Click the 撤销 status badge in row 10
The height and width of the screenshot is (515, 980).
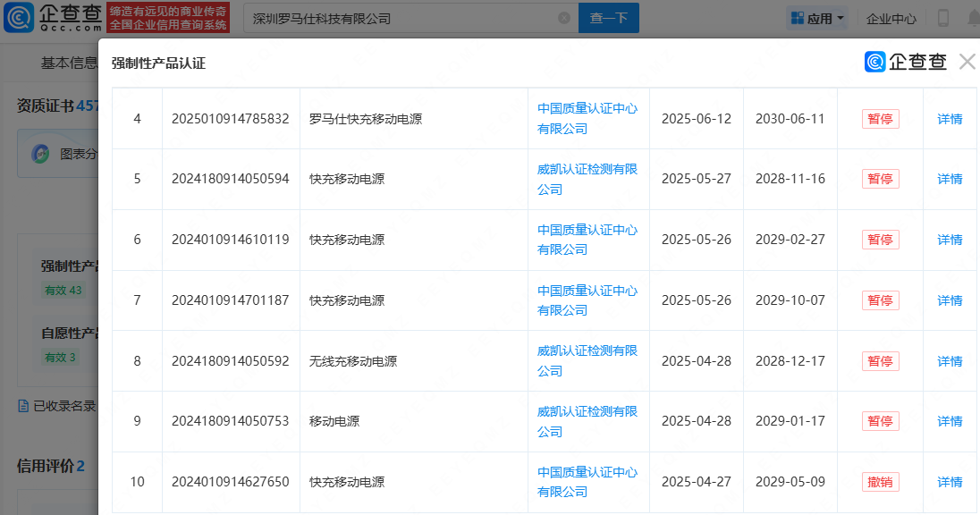(x=879, y=482)
